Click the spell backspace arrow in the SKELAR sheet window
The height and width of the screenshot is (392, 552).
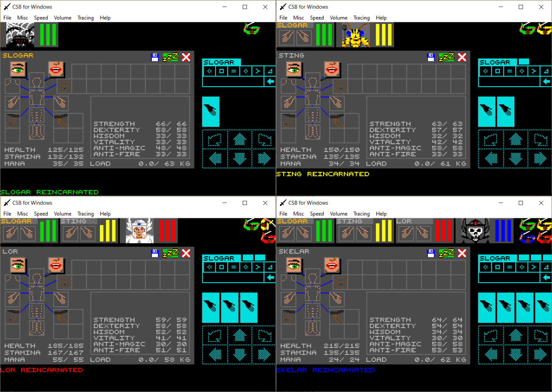point(546,277)
